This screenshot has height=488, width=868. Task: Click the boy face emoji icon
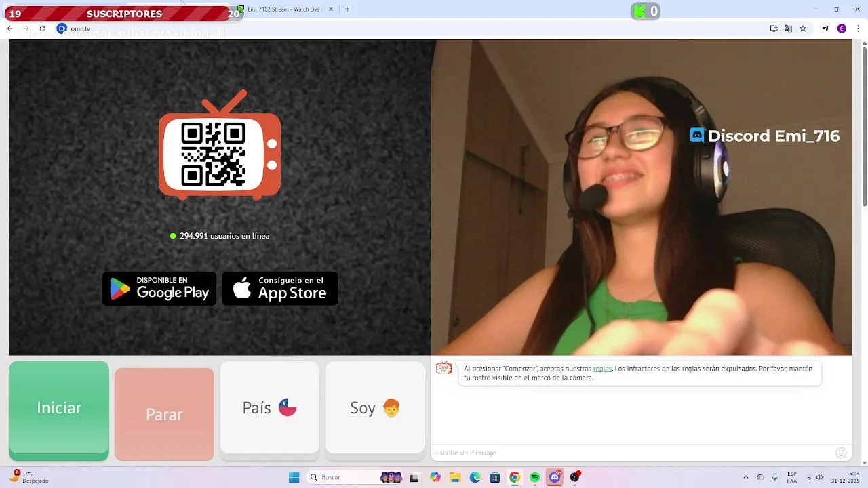(391, 407)
